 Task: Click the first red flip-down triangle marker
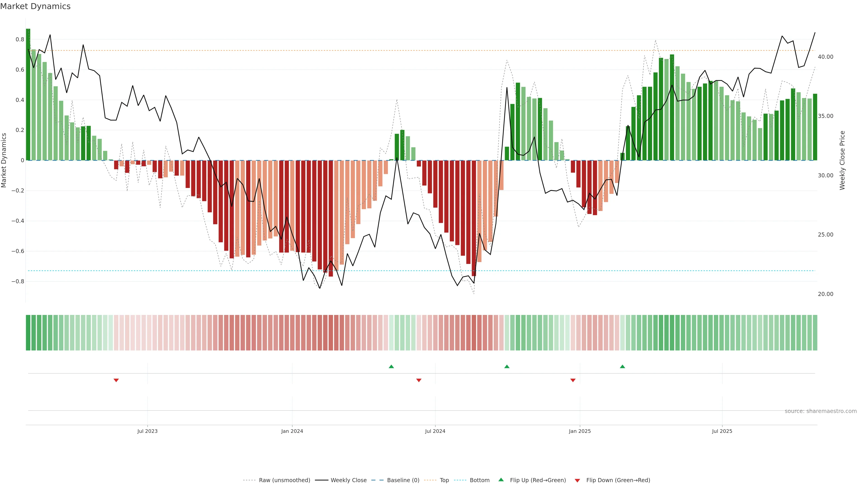click(x=116, y=380)
